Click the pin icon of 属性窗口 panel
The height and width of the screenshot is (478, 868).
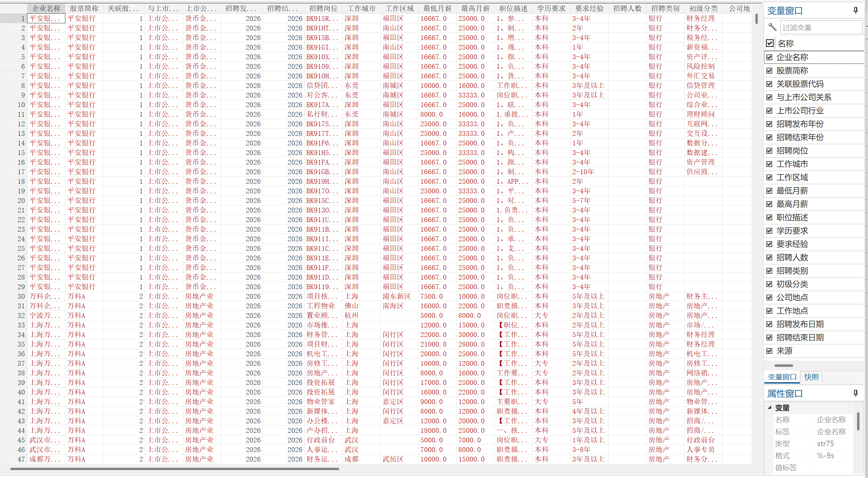tap(855, 393)
